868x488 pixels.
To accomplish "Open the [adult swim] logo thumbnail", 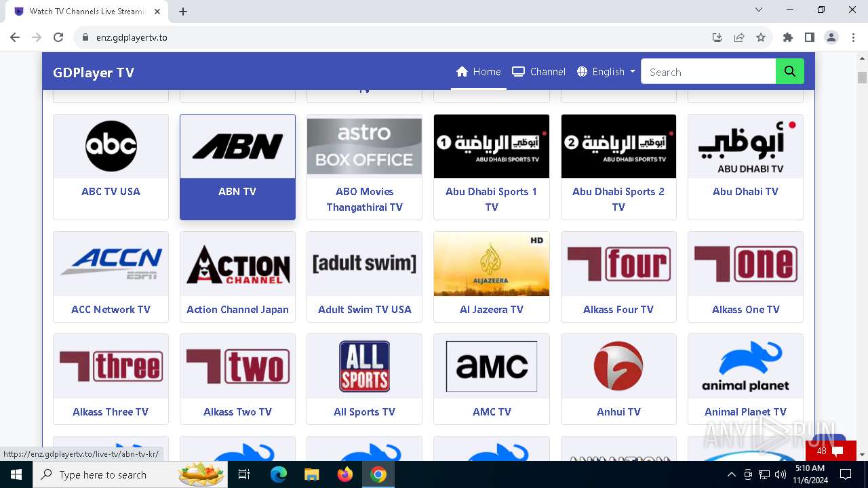I will click(x=364, y=264).
